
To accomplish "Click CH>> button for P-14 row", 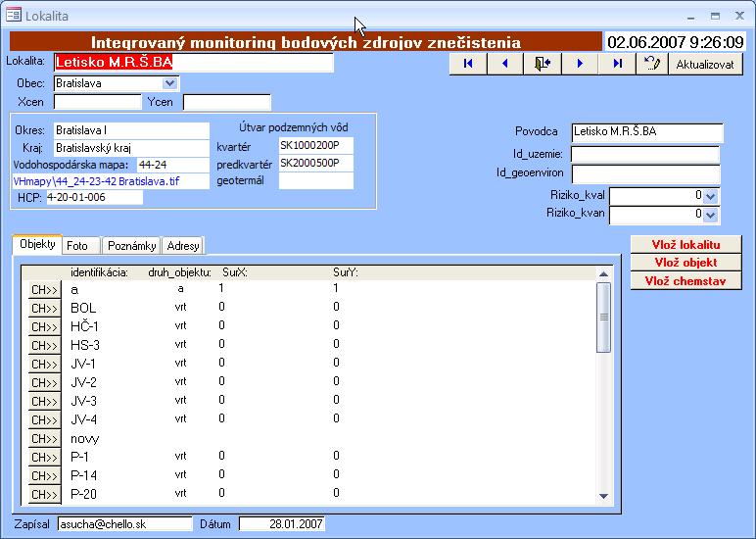I will tap(44, 476).
